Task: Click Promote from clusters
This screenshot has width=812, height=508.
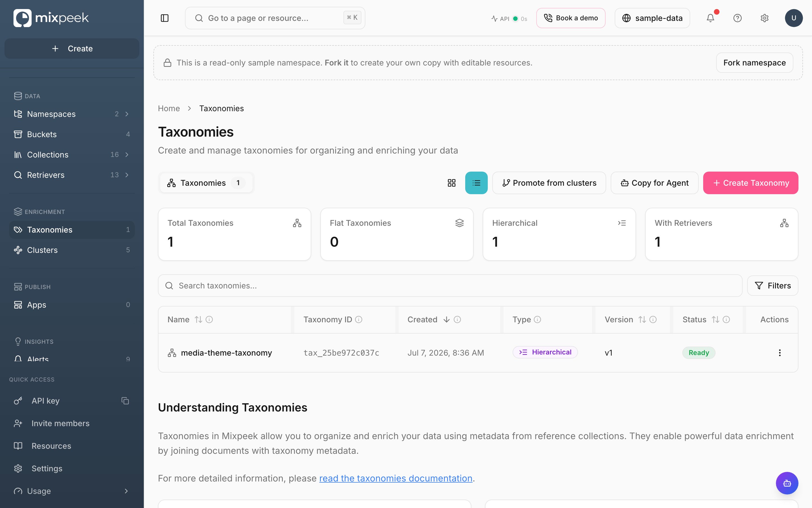Action: click(x=549, y=183)
